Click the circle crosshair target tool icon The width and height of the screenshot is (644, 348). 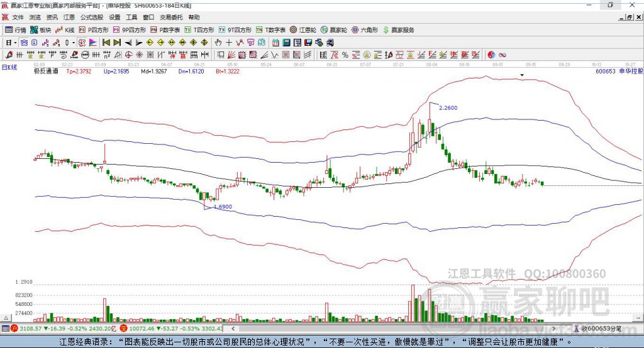[128, 55]
